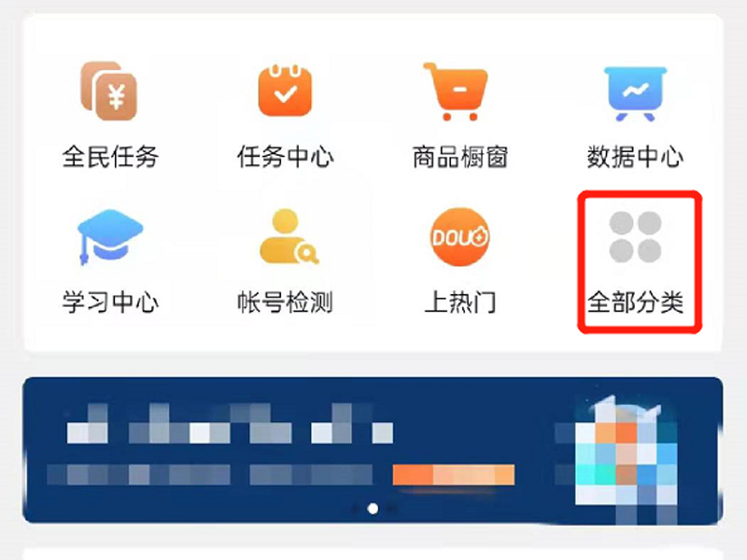Select the 商品橱窗 text label
The width and height of the screenshot is (747, 560).
pos(460,157)
